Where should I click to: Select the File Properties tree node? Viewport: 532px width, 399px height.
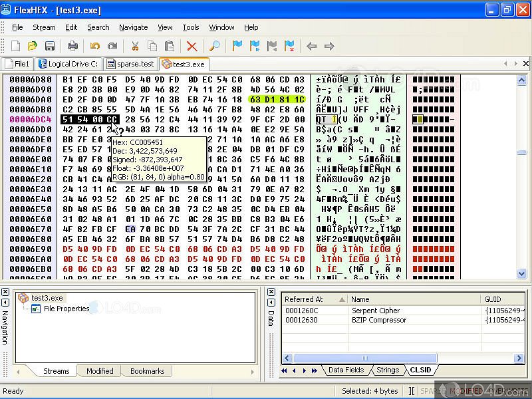(66, 309)
